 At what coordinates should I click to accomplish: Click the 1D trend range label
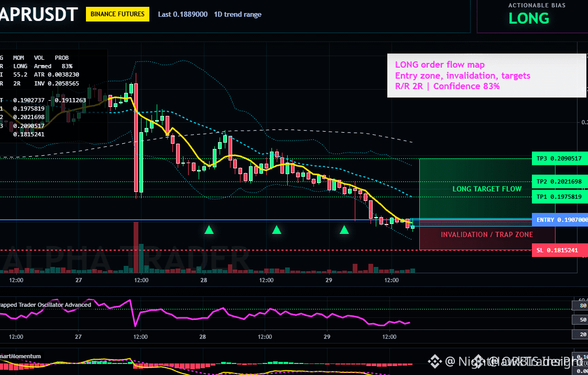point(238,14)
